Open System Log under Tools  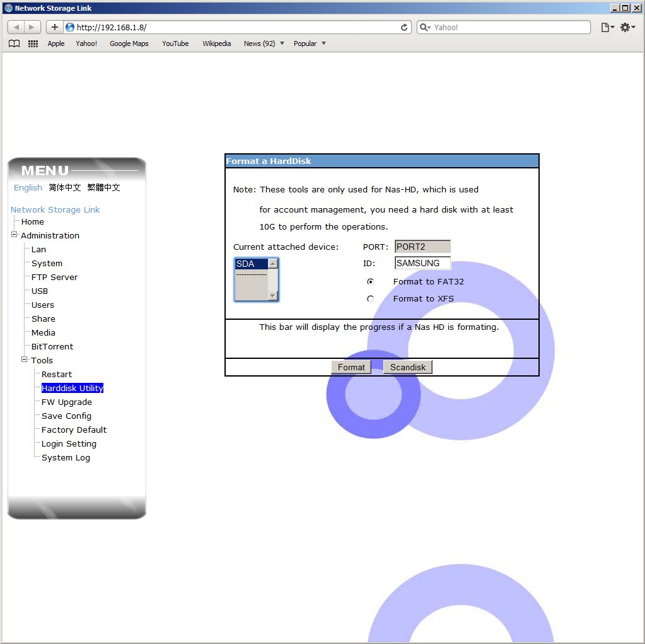pos(66,457)
